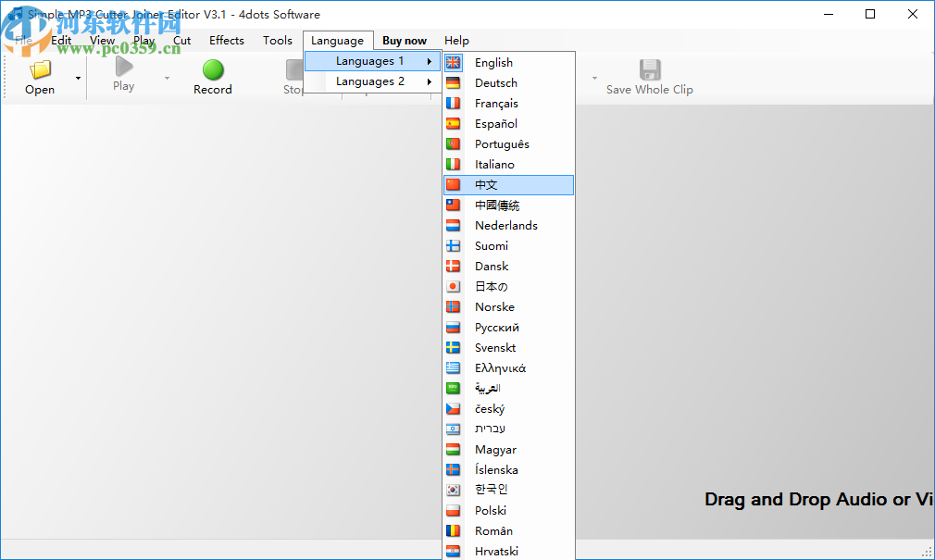Click the Save Whole Clip floppy icon
The width and height of the screenshot is (935, 560).
tap(650, 69)
